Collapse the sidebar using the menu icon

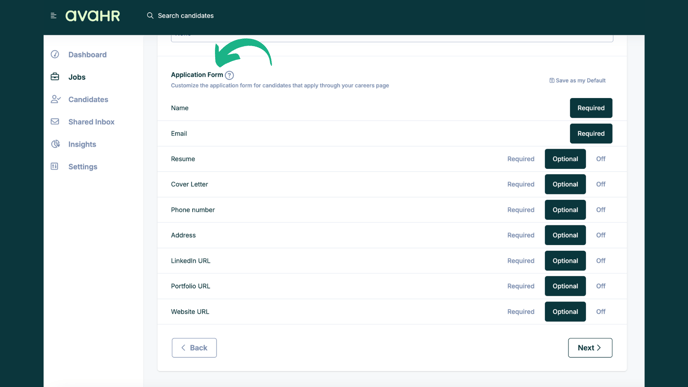click(x=54, y=16)
